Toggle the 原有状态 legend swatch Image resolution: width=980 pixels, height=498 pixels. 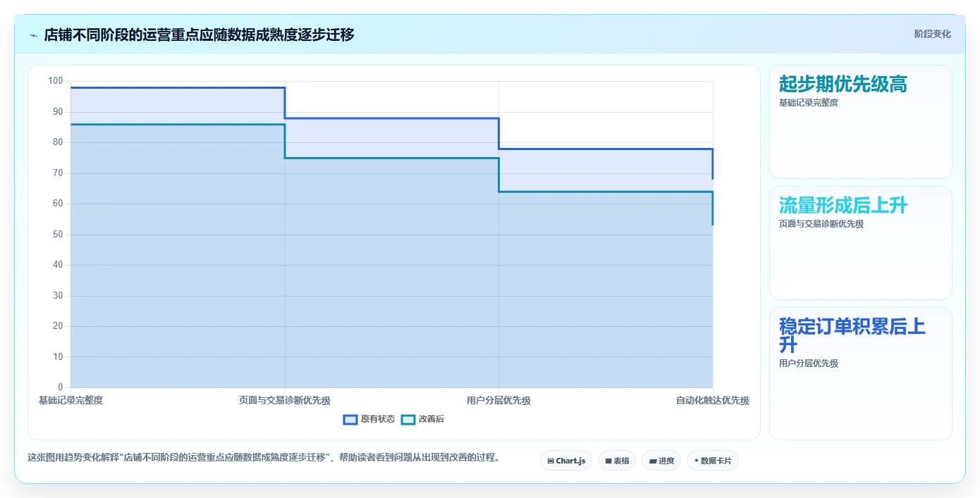click(350, 419)
